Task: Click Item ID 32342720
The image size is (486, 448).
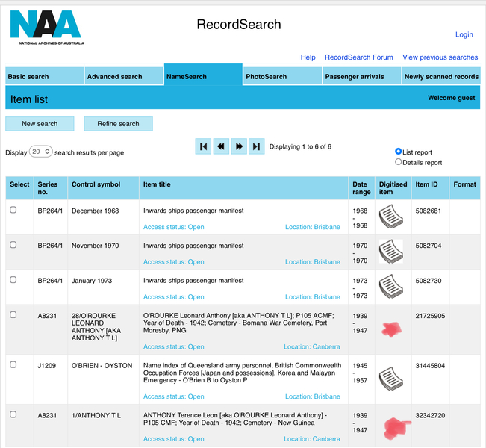Action: point(430,415)
